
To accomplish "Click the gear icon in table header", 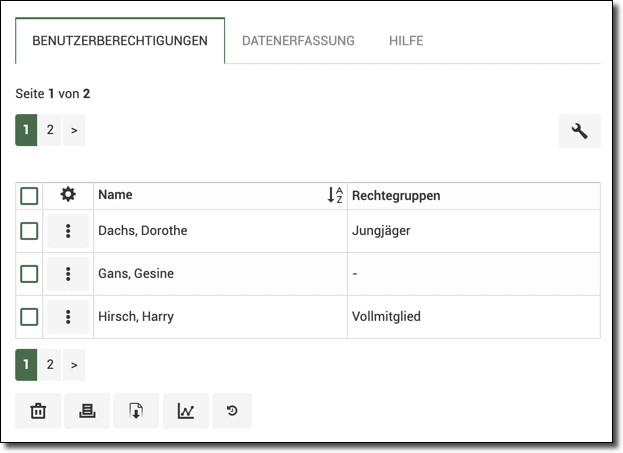I will [68, 195].
